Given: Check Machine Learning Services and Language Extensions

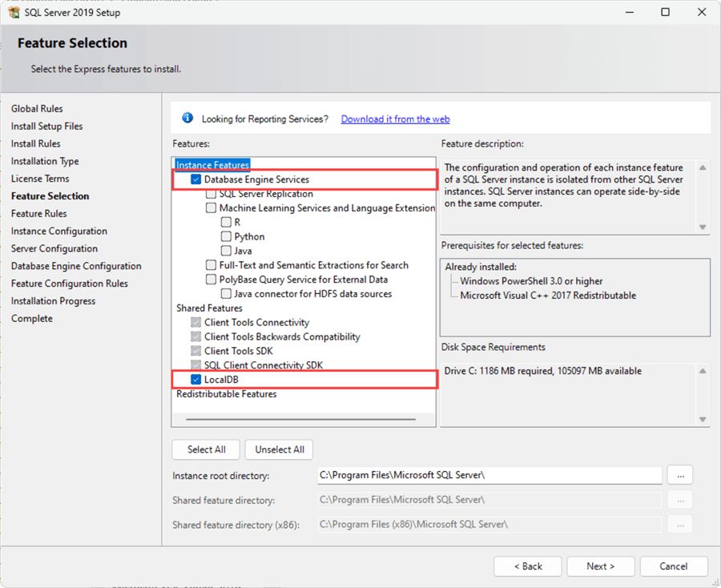Looking at the screenshot, I should (x=211, y=207).
